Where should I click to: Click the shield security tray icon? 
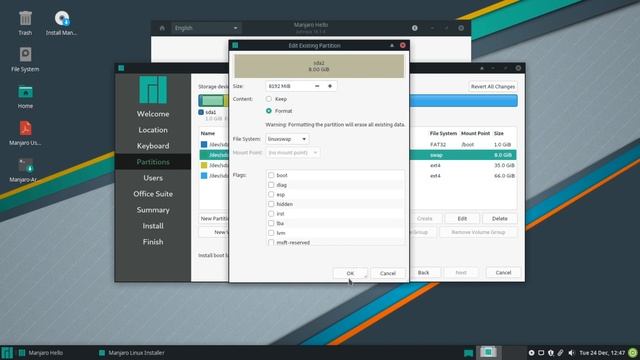(551, 353)
